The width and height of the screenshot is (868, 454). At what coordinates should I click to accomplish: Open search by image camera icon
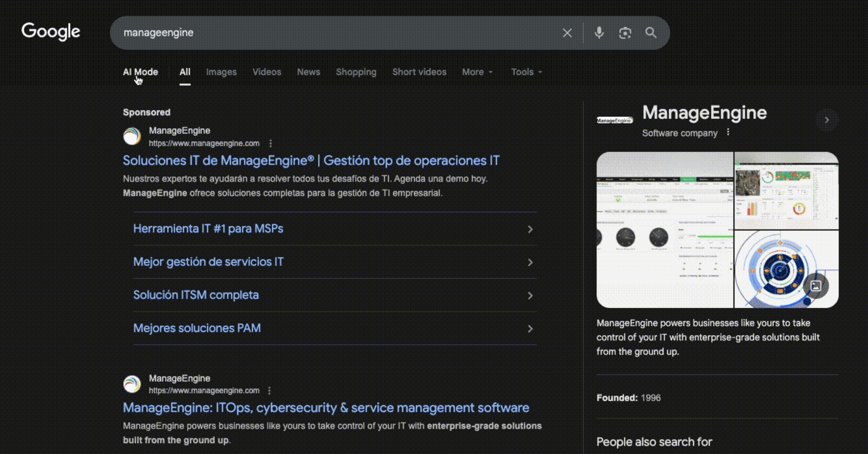pos(625,33)
